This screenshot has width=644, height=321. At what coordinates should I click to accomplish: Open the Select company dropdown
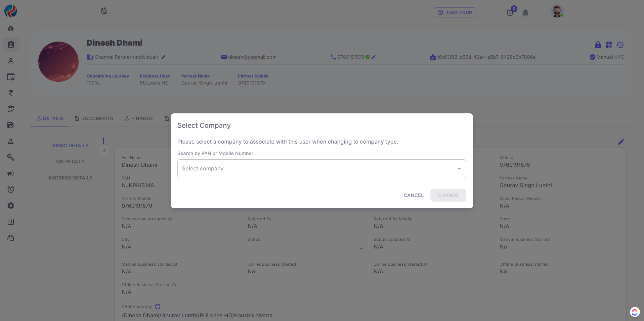coord(321,169)
